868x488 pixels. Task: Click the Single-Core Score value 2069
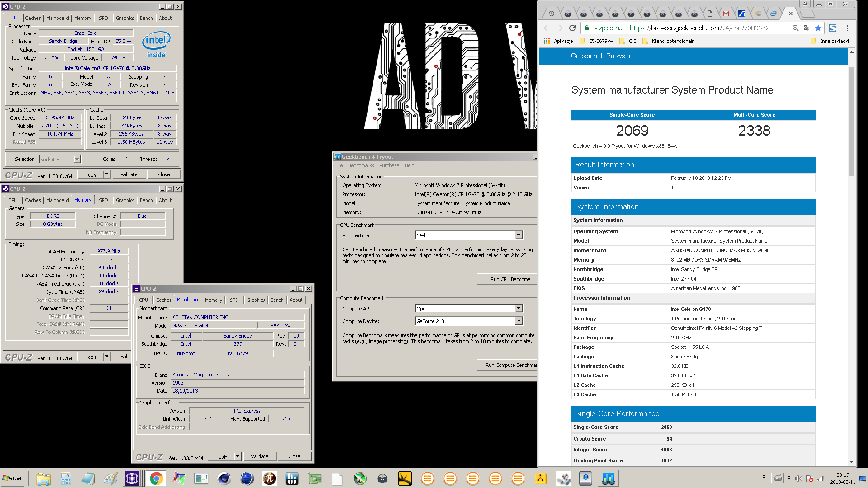tap(632, 131)
